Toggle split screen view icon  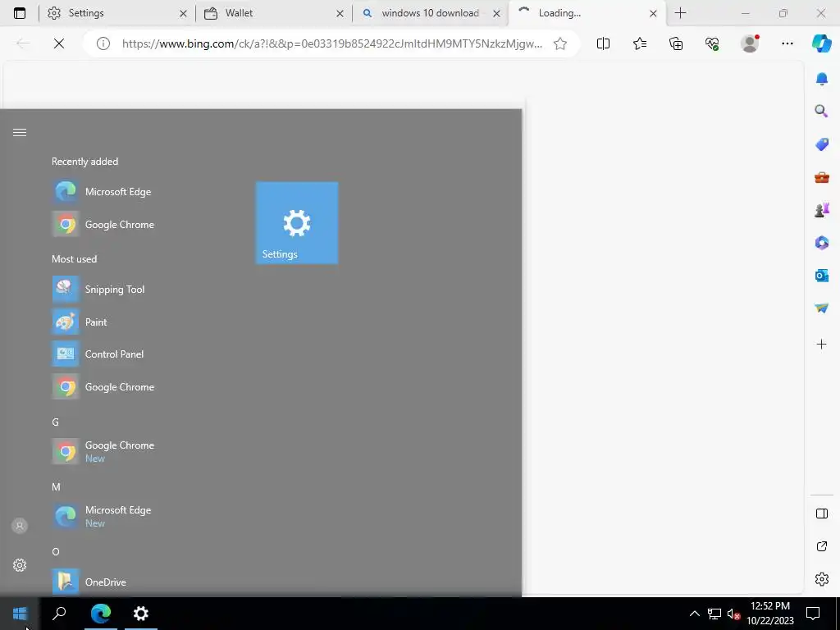pyautogui.click(x=603, y=43)
